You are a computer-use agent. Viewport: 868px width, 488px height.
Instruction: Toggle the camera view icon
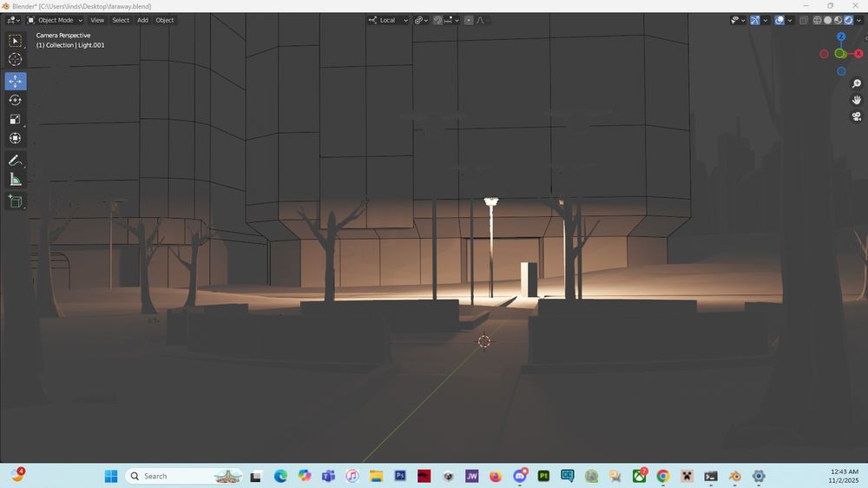857,117
